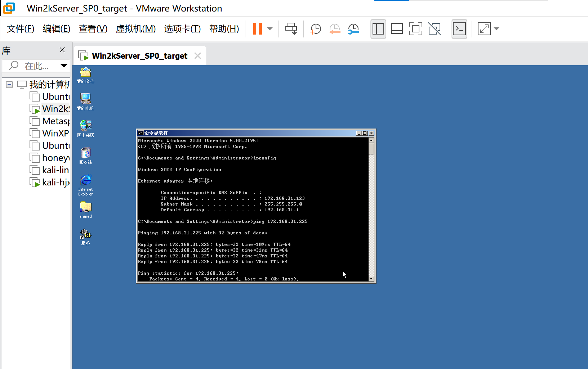Click the 我的电脑 desktop icon
This screenshot has height=369, width=588.
coord(85,102)
